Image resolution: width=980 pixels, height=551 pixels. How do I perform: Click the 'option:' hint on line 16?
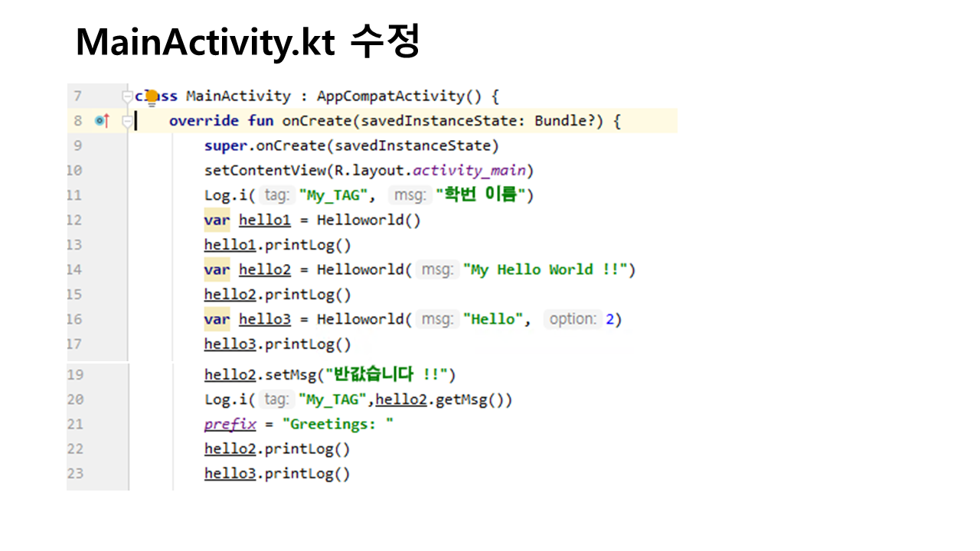[572, 319]
